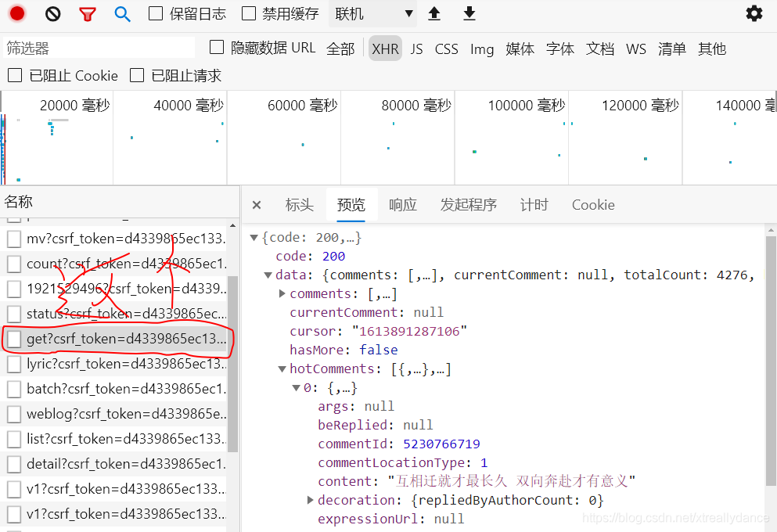The width and height of the screenshot is (777, 532).
Task: Check the box beside weblog?csrf_token request
Action: pos(14,414)
